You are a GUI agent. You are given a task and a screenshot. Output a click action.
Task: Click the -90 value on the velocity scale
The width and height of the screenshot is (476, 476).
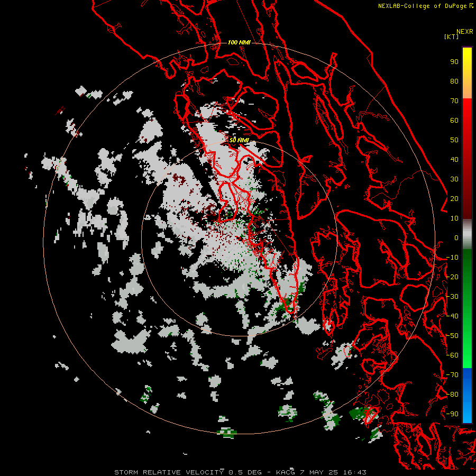(x=452, y=414)
